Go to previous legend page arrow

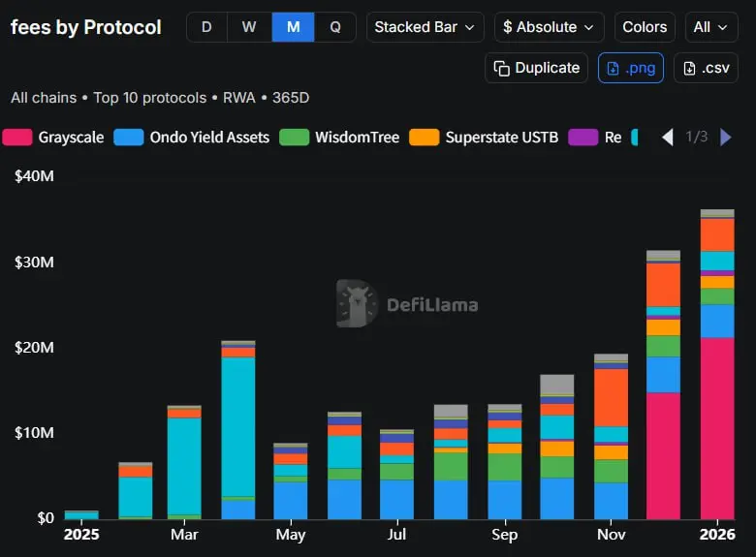667,138
